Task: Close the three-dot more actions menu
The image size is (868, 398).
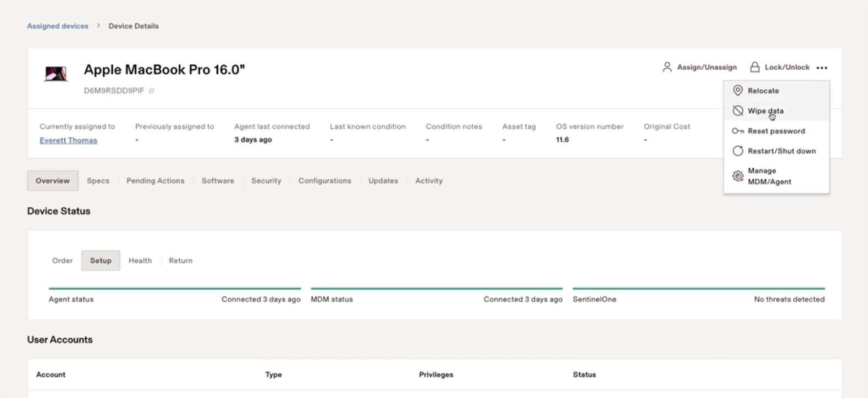Action: 822,68
